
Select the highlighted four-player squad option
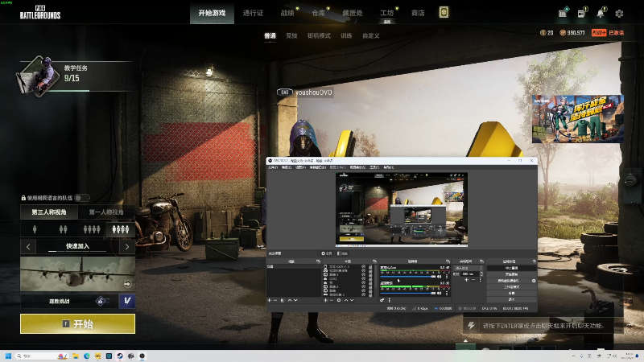pyautogui.click(x=121, y=229)
